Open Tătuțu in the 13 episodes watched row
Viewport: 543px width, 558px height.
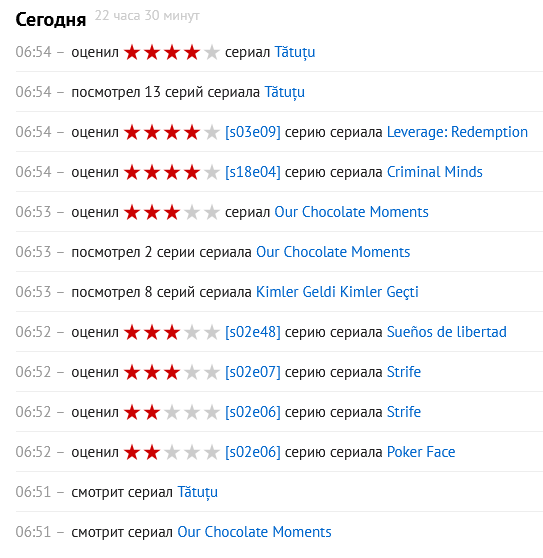tap(284, 92)
